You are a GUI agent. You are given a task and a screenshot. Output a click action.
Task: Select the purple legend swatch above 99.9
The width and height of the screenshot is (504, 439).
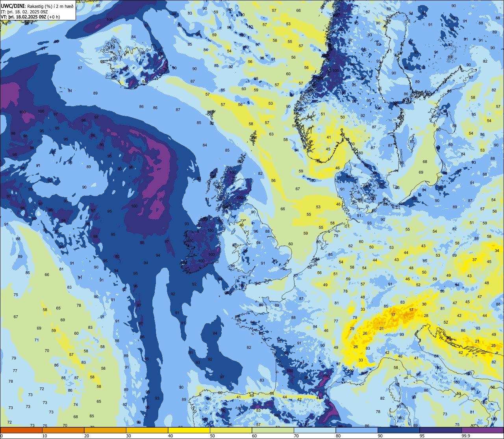point(482,430)
